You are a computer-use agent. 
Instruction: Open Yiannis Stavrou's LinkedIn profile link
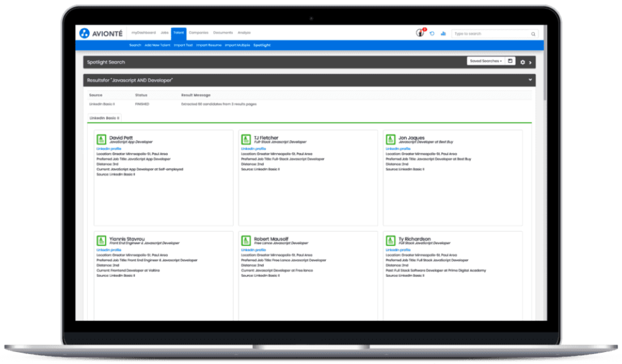tap(109, 250)
